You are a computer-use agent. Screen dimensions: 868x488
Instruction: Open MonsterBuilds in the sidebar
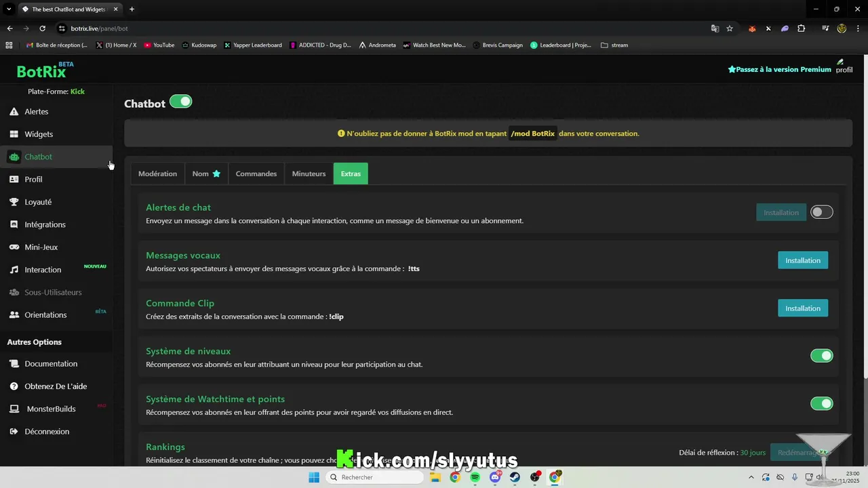tap(51, 409)
